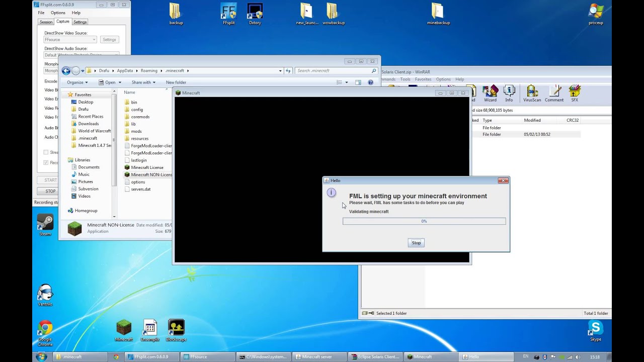This screenshot has height=362, width=644.
Task: Open the Organize dropdown in Explorer
Action: pyautogui.click(x=77, y=82)
